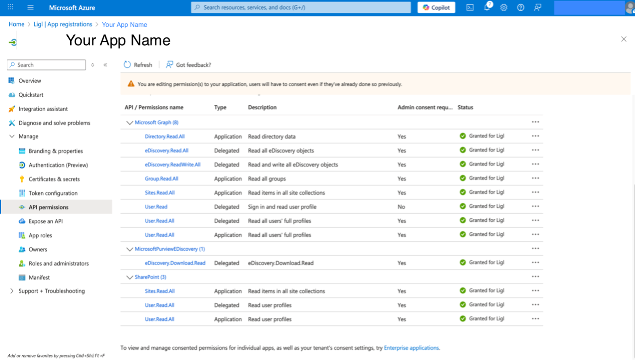Click the Roles and administrators icon
The height and width of the screenshot is (364, 635).
coord(22,264)
